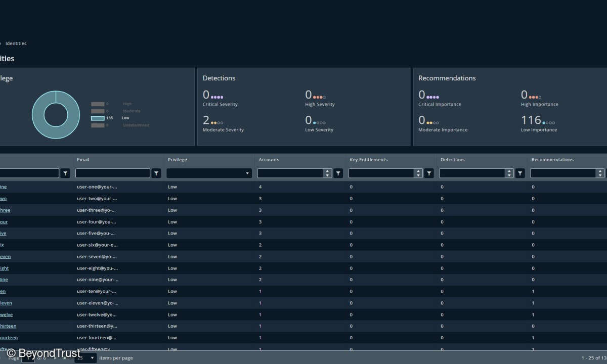Open the Privilege filter dropdown
Viewport: 607px width, 364px height.
click(209, 173)
